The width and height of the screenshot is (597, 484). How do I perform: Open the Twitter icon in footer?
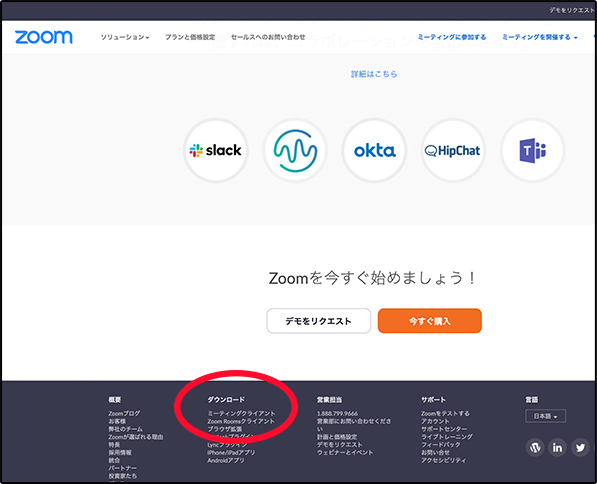(x=580, y=447)
